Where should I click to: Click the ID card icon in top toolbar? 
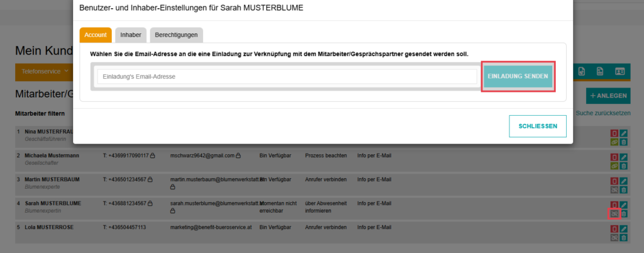pos(620,72)
